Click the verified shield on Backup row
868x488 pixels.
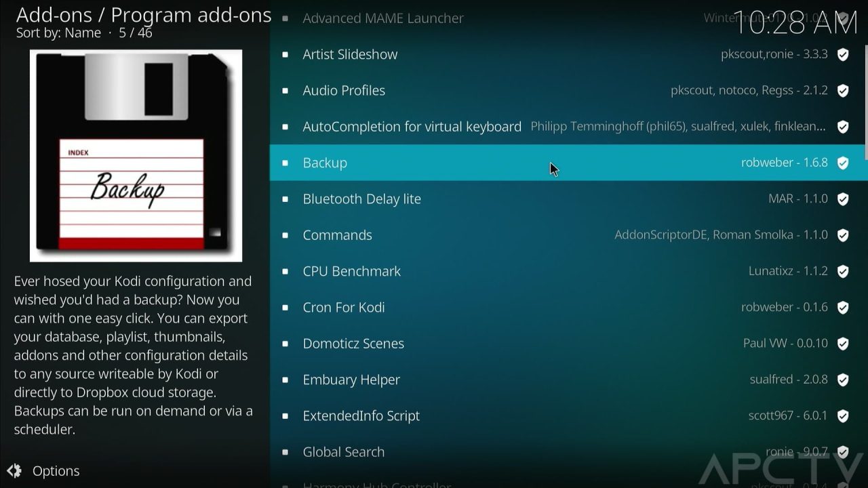[x=843, y=163]
